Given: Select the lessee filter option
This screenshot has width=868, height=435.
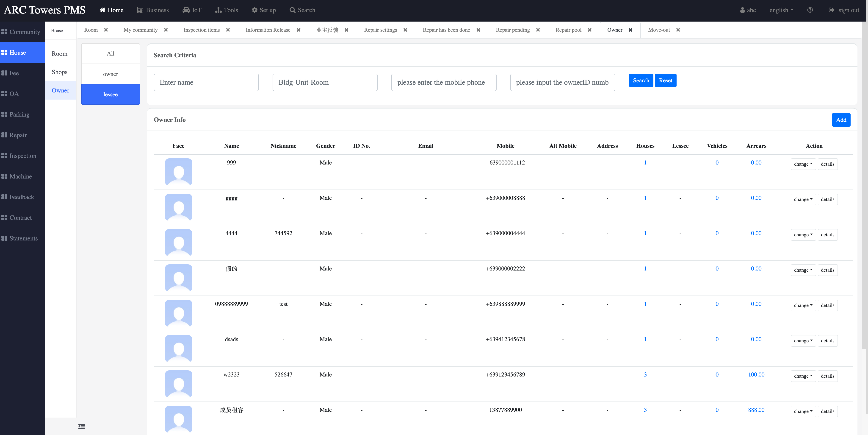Looking at the screenshot, I should point(111,95).
